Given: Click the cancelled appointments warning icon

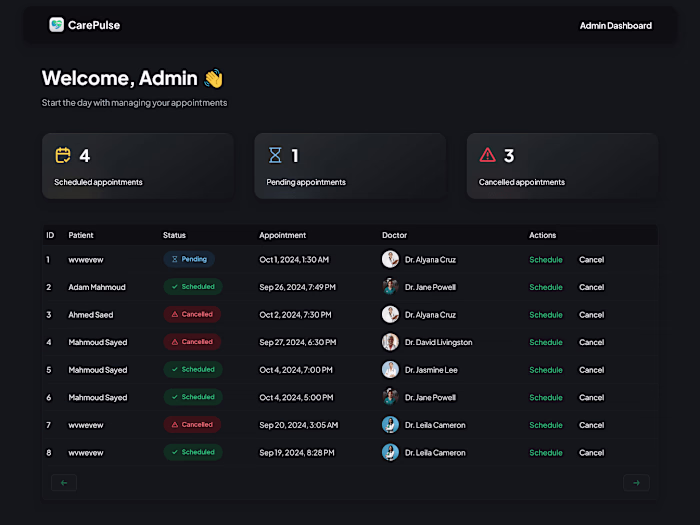Looking at the screenshot, I should [487, 155].
